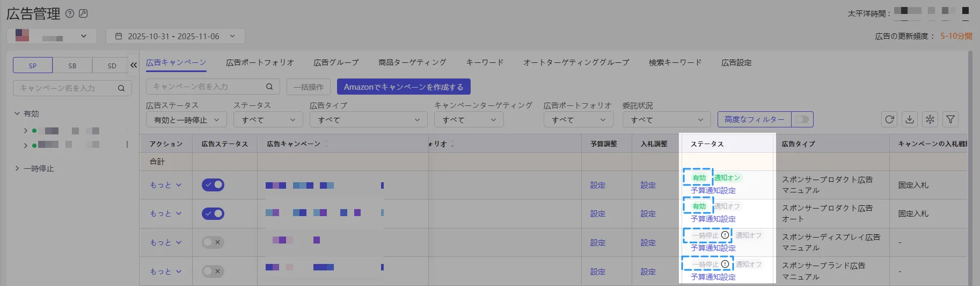Sort by the 広告キャンペーン column
The width and height of the screenshot is (980, 286).
coord(326,144)
